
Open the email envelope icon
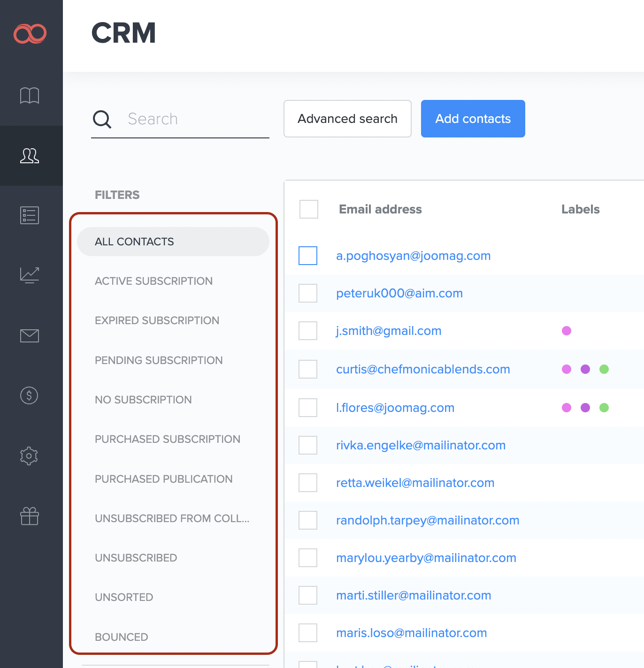point(30,335)
